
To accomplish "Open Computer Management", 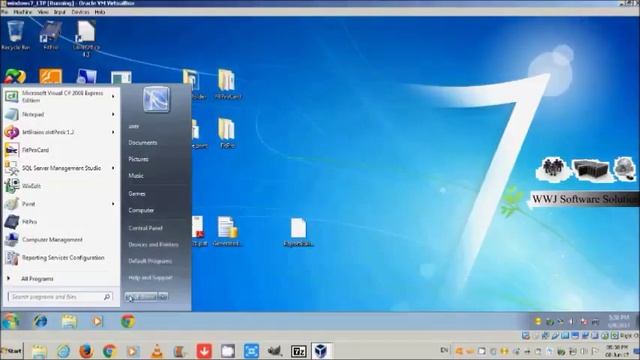I will pyautogui.click(x=60, y=240).
